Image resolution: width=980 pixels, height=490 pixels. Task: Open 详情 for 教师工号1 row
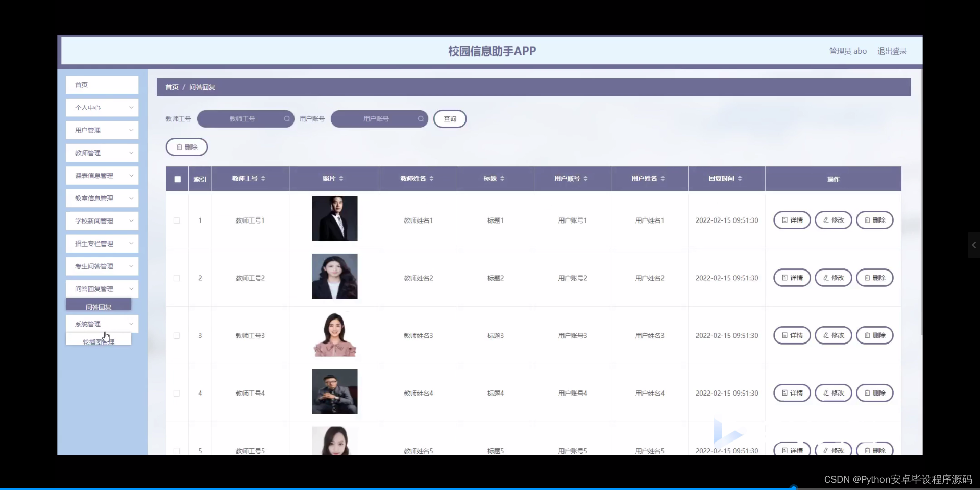[792, 220]
